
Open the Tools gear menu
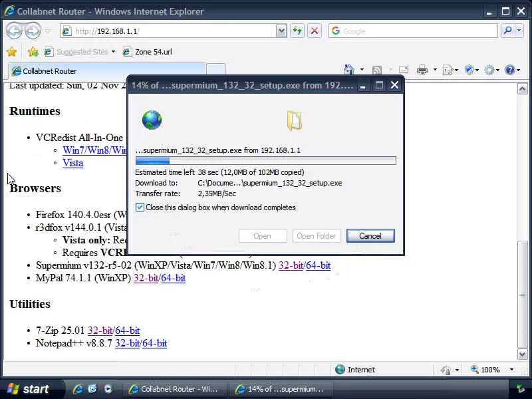[491, 70]
